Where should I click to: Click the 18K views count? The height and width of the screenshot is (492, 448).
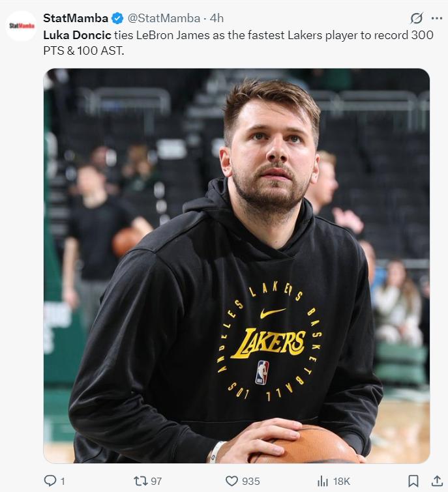coord(341,481)
